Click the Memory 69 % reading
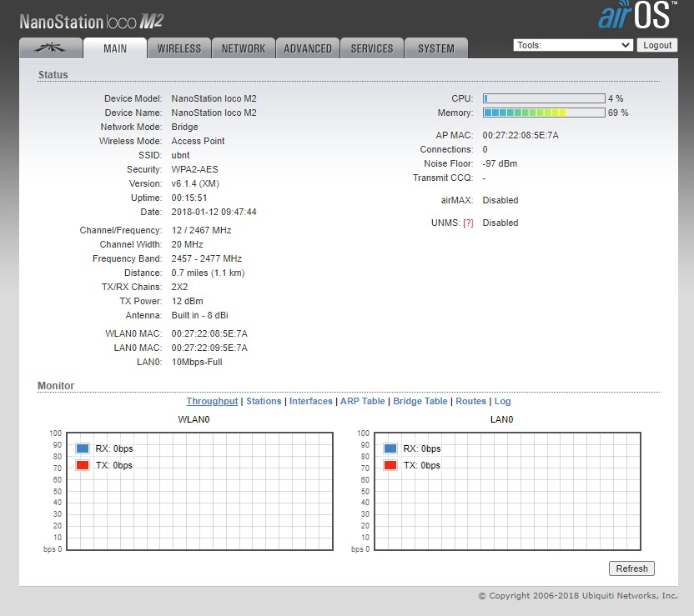 [618, 113]
